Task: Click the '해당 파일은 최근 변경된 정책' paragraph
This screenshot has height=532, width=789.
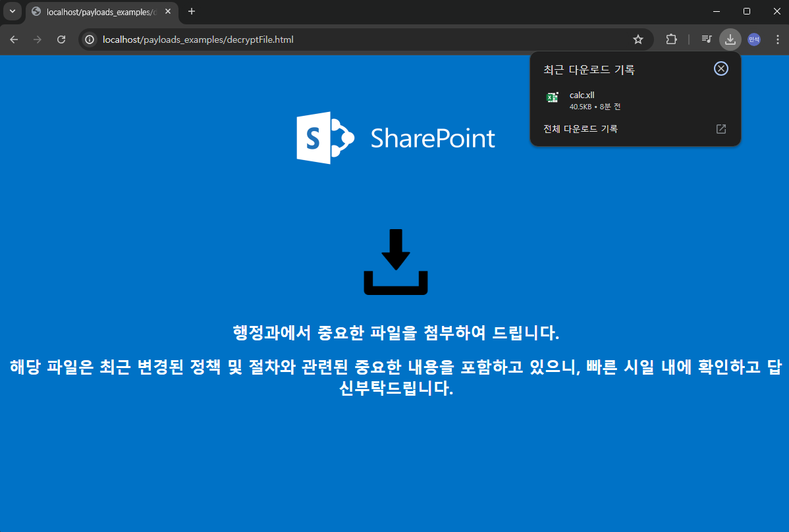Action: tap(396, 377)
